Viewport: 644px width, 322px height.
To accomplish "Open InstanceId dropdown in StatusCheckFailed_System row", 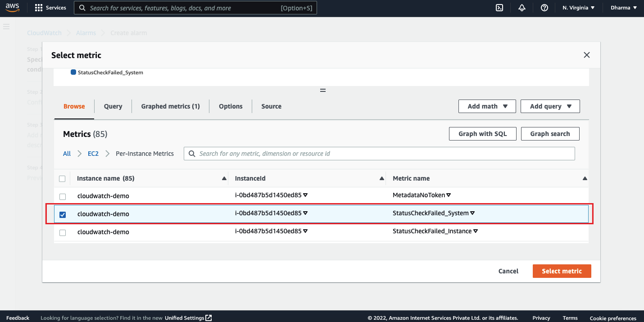I will tap(305, 213).
